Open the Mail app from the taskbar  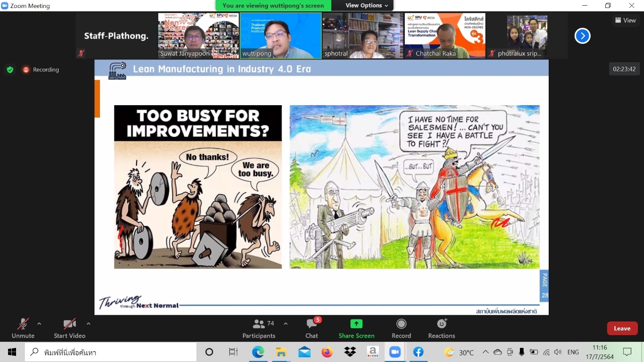point(304,352)
